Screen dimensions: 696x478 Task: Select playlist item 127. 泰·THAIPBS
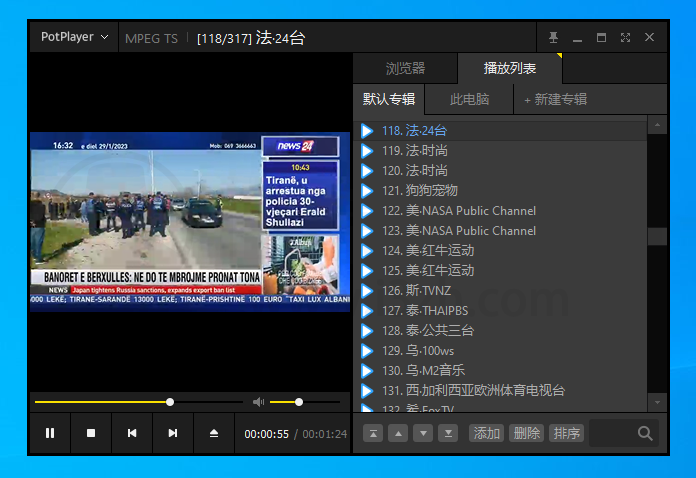click(x=500, y=310)
